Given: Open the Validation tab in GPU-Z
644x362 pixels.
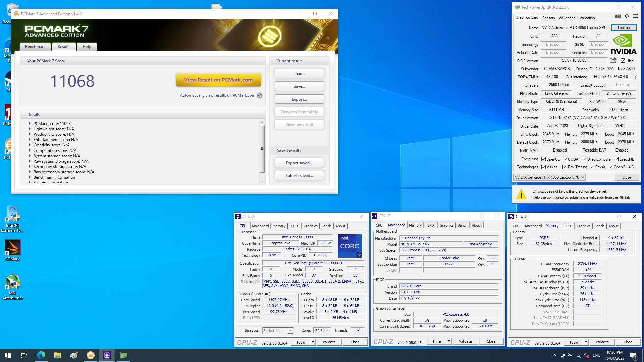Looking at the screenshot, I should pyautogui.click(x=587, y=18).
